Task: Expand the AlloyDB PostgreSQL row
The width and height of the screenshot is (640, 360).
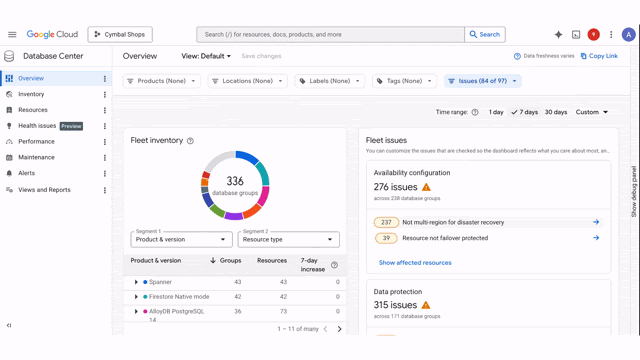Action: (136, 311)
